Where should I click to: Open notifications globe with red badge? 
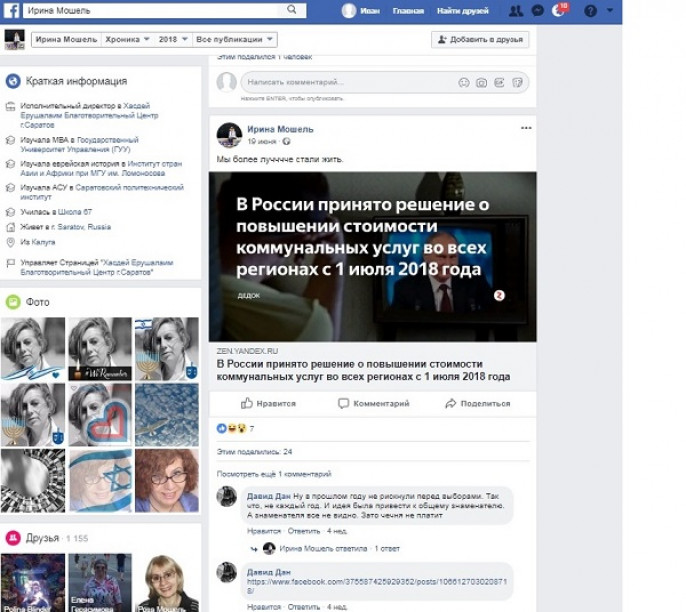pyautogui.click(x=560, y=11)
